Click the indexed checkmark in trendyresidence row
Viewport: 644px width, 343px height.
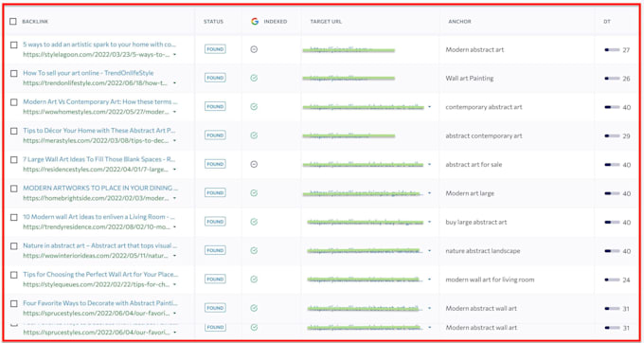[254, 222]
